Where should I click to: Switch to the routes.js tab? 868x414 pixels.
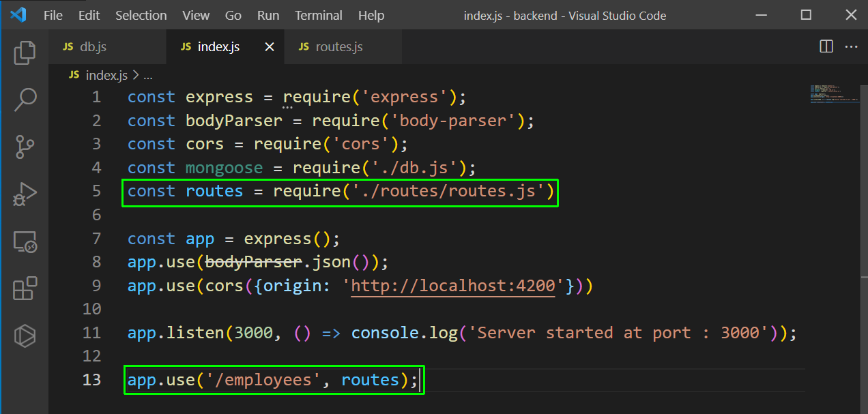pos(343,47)
